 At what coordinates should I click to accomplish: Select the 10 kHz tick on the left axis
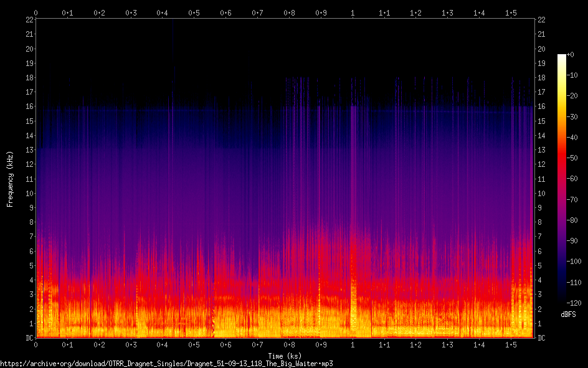point(30,194)
